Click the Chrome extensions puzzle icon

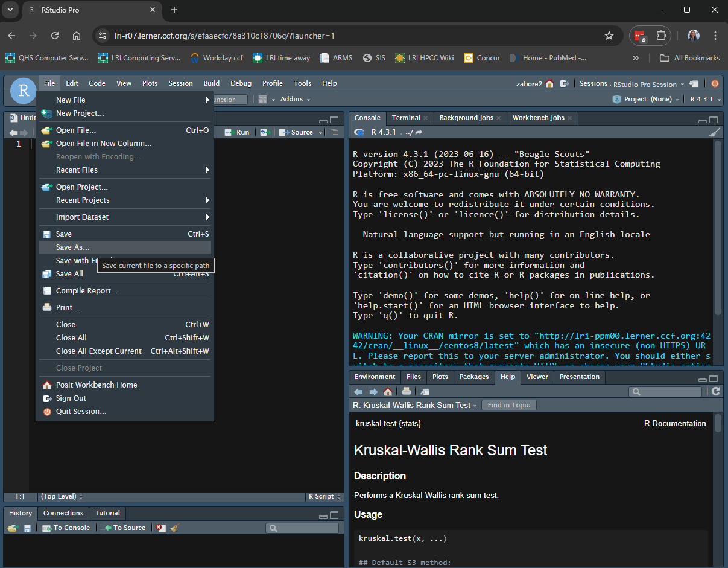(661, 36)
